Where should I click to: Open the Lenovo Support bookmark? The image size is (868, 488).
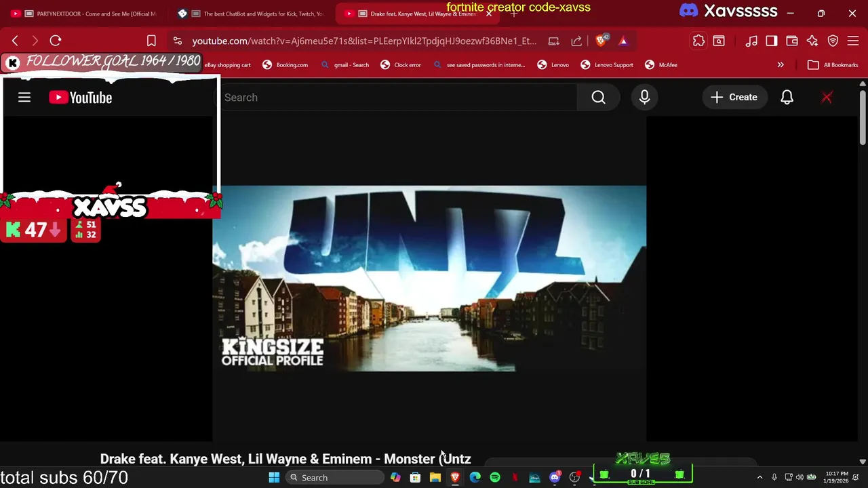[607, 65]
